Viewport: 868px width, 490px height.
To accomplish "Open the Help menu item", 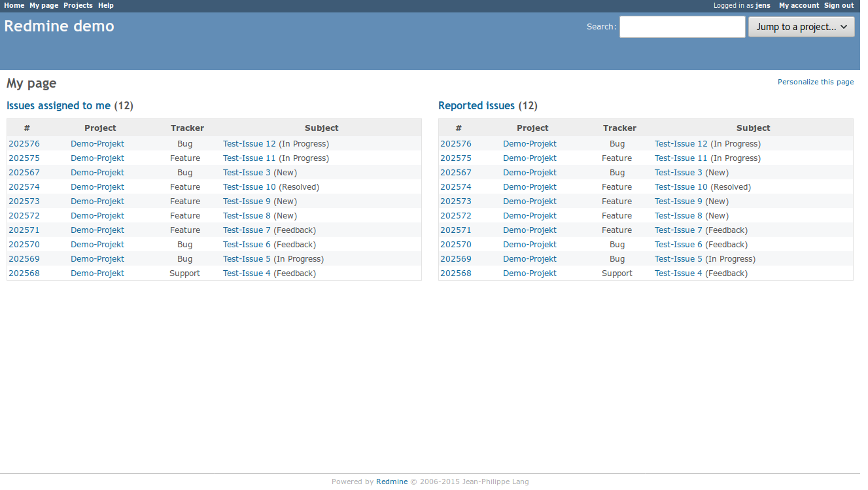I will click(x=106, y=5).
